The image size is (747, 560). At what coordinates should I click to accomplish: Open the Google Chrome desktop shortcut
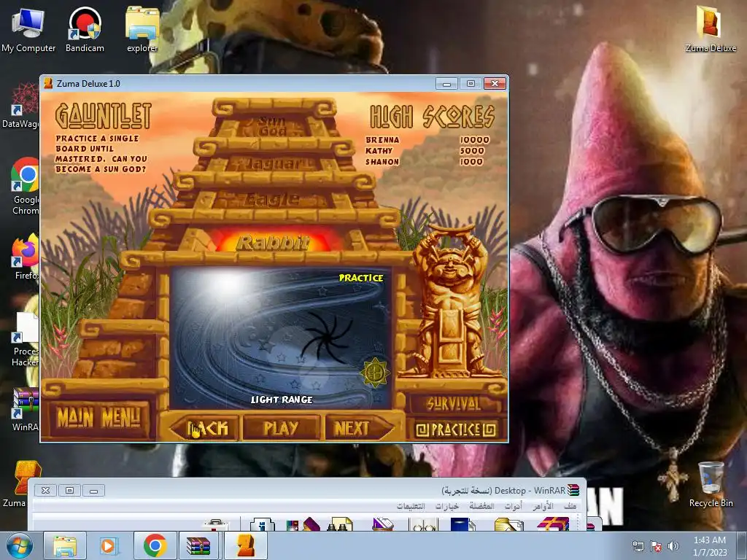25,186
